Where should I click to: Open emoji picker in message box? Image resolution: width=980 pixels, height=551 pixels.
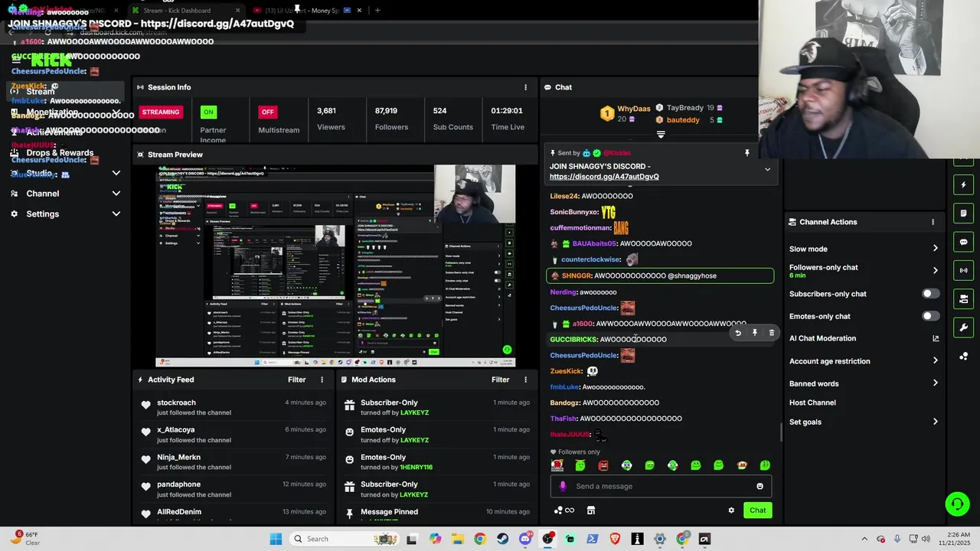coord(759,486)
